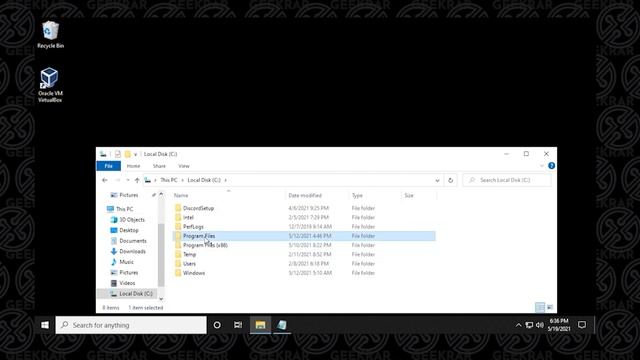640x360 pixels.
Task: Click This PC in address breadcrumb
Action: click(x=169, y=180)
